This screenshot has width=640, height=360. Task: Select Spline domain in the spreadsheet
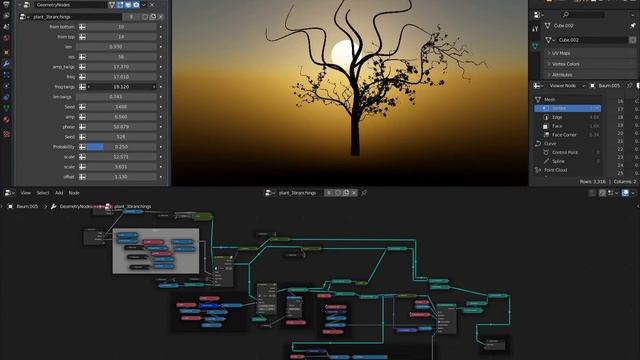point(568,161)
